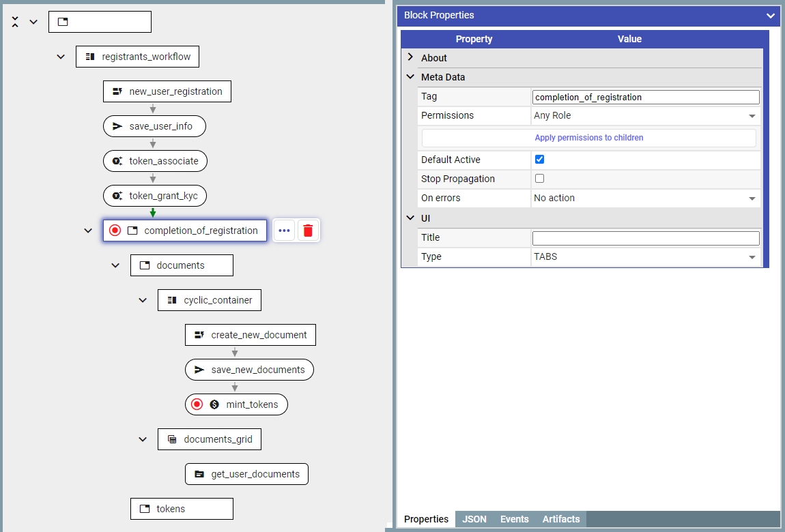
Task: Collapse the cyclic_container tree node
Action: tap(143, 300)
